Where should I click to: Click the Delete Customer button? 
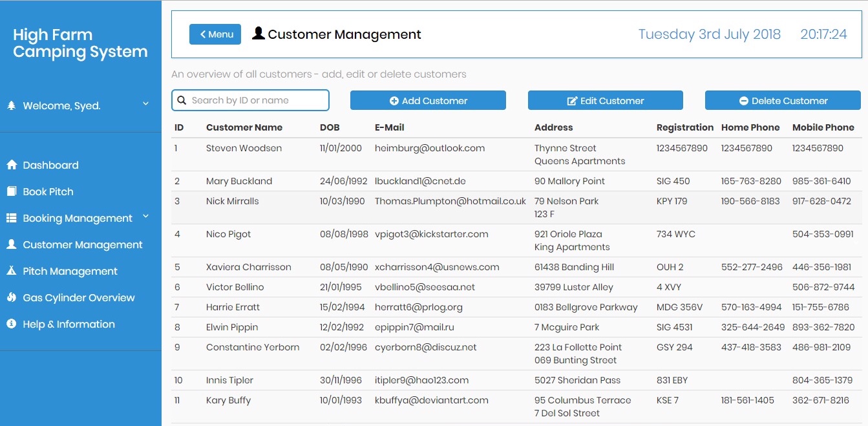(783, 100)
